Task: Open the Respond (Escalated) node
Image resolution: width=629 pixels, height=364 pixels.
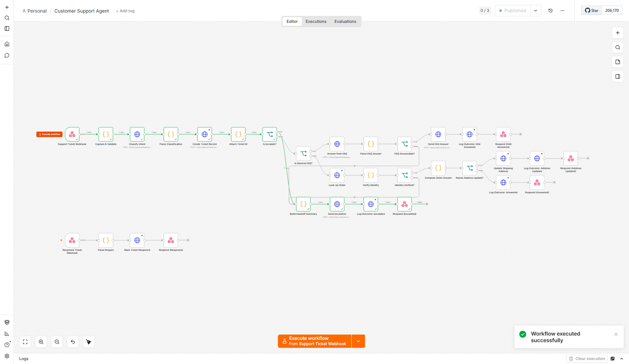Action: click(x=405, y=204)
